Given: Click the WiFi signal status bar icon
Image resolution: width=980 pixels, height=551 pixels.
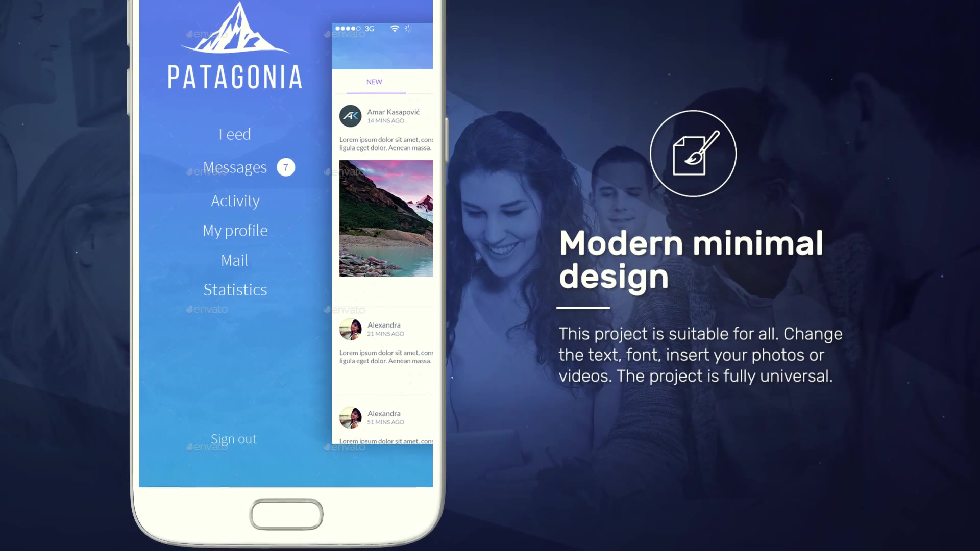Looking at the screenshot, I should [390, 28].
